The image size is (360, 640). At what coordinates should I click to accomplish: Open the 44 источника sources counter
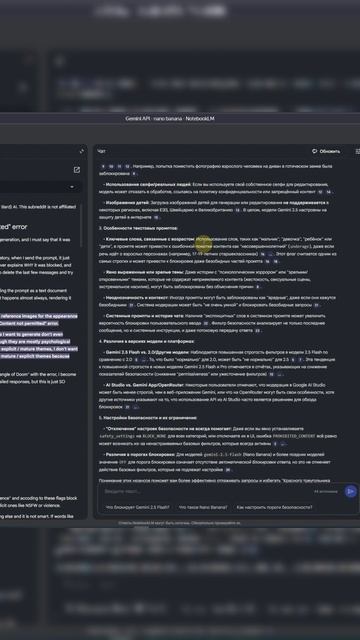click(325, 491)
